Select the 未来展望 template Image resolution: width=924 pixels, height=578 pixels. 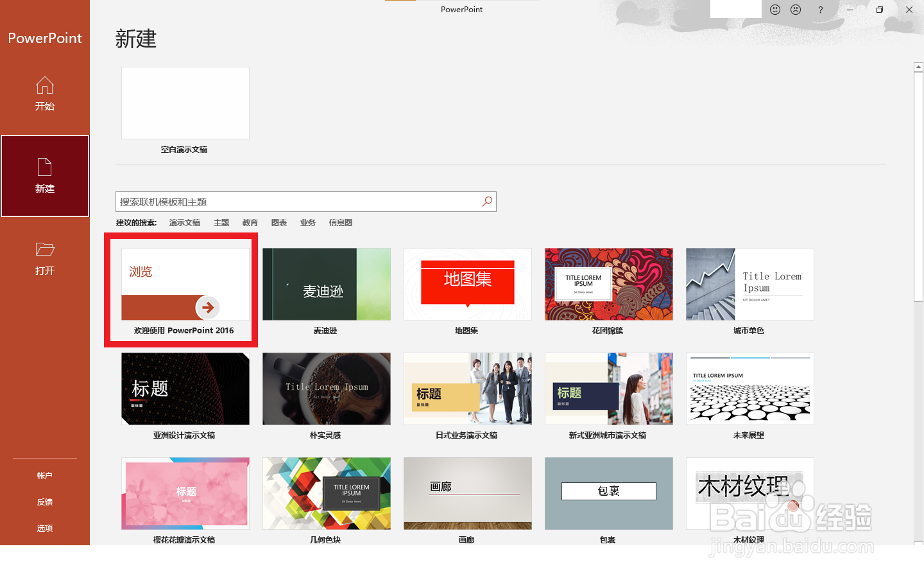pos(750,389)
